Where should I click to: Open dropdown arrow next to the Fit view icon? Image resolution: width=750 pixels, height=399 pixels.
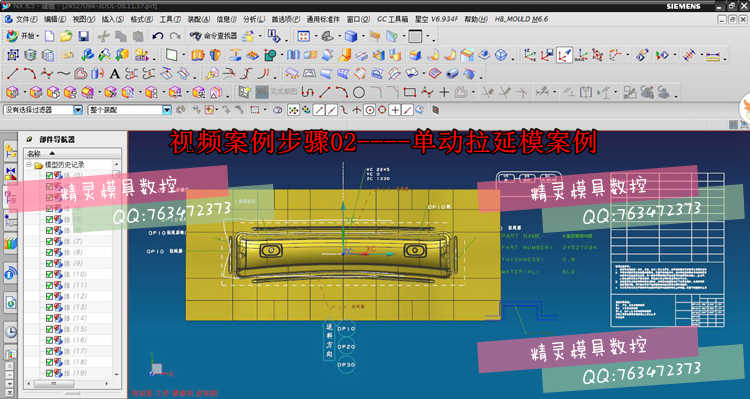click(315, 36)
